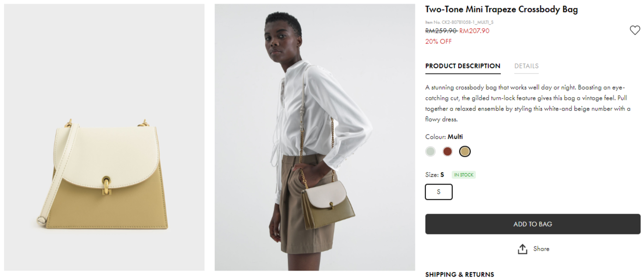Choose the pale grey-green colour swatch
The width and height of the screenshot is (644, 278).
[431, 151]
